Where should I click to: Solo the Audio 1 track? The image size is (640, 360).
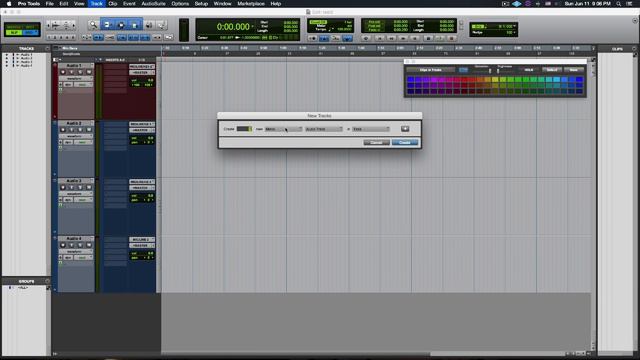coord(80,72)
